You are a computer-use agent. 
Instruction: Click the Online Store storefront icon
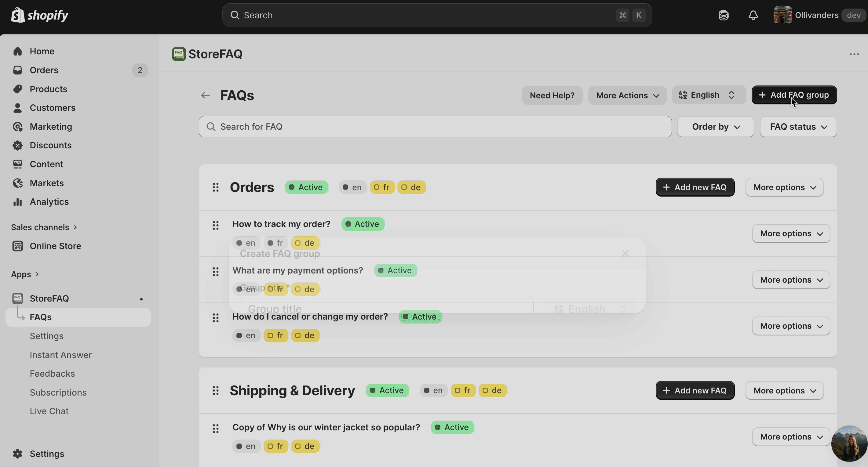(17, 246)
